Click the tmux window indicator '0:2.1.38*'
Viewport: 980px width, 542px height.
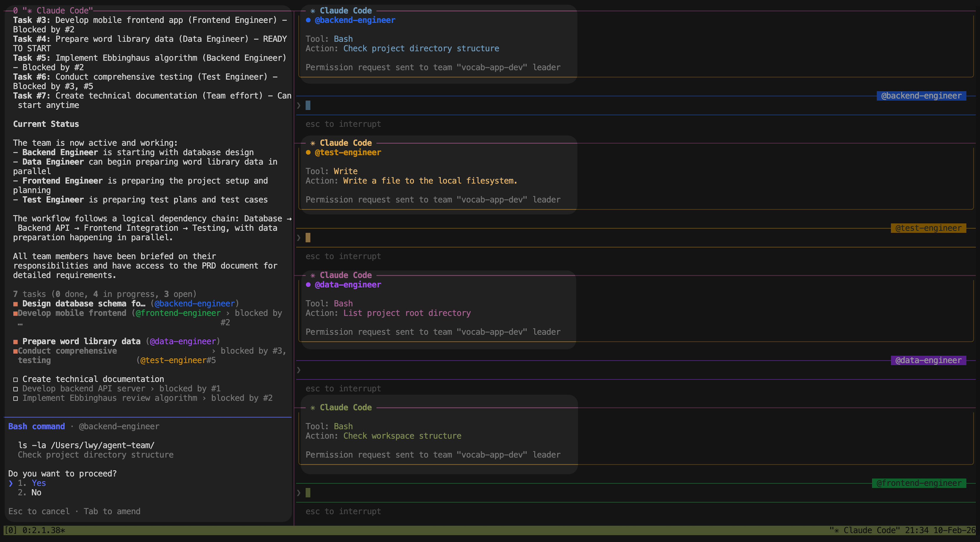click(44, 530)
